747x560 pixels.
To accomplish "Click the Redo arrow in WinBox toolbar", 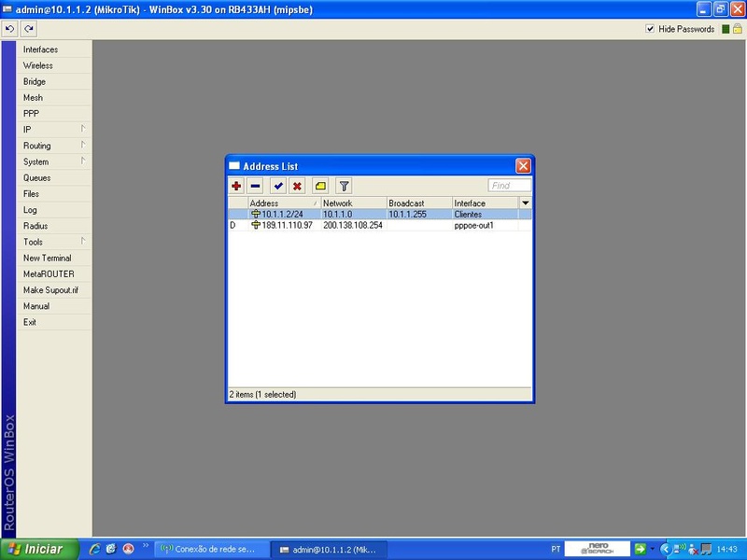I will [29, 29].
